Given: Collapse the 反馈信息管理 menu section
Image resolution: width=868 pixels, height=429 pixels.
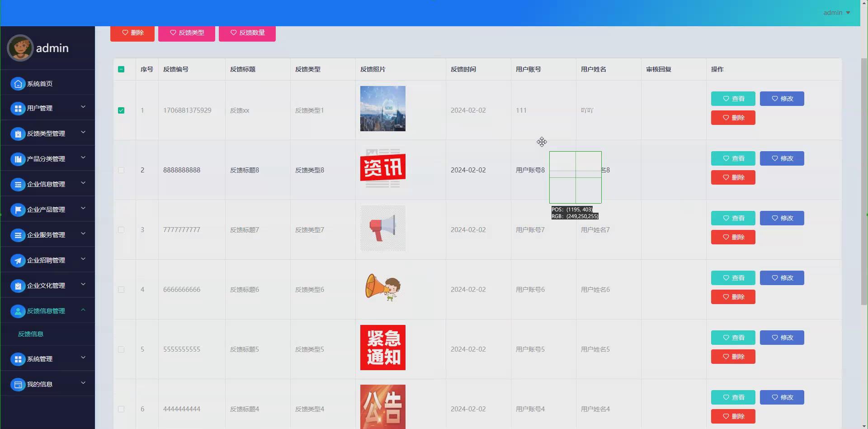Looking at the screenshot, I should [47, 311].
